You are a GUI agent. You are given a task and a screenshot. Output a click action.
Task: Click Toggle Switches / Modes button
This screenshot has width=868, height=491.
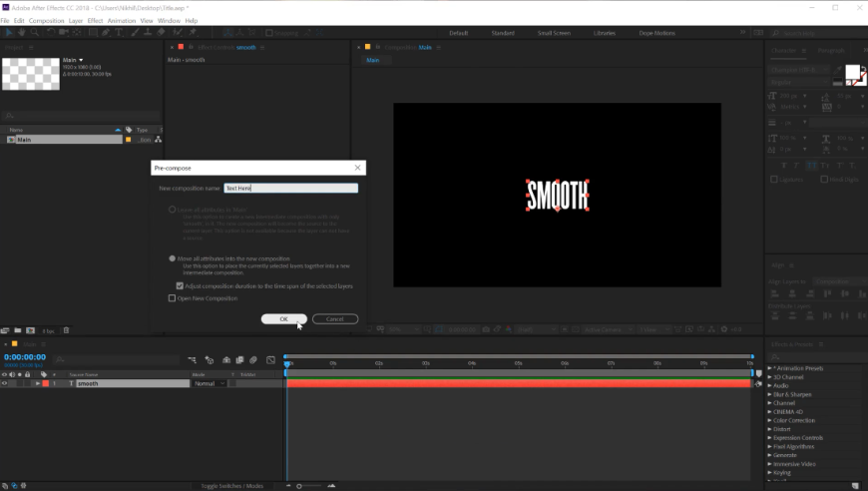tap(231, 486)
